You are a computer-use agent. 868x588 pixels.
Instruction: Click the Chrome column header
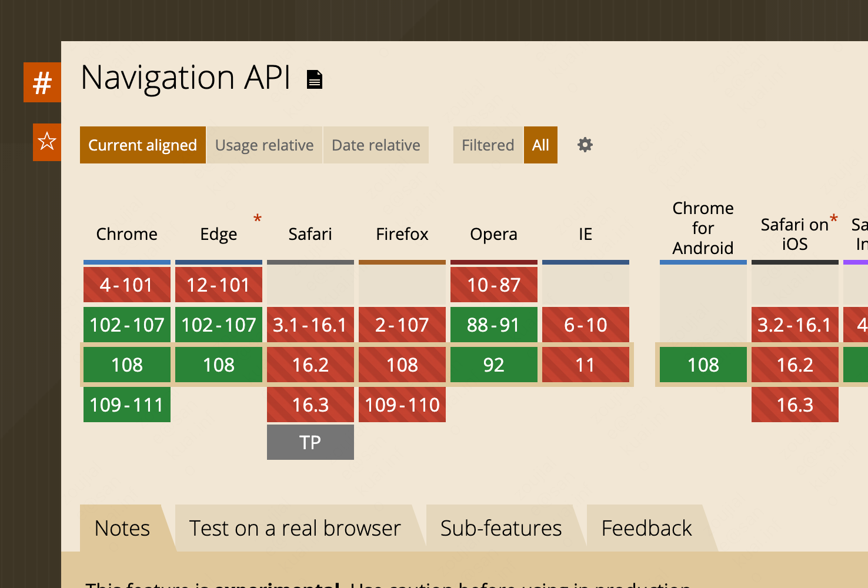tap(127, 234)
